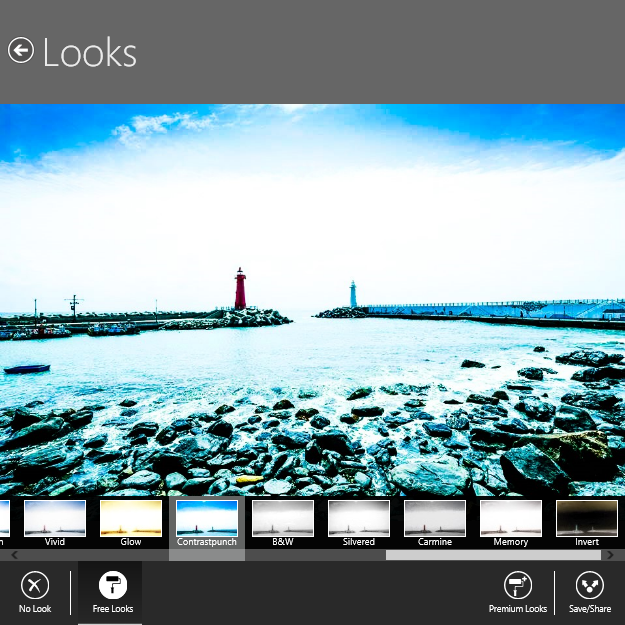This screenshot has width=625, height=625.
Task: Select the Free Looks paint roller icon
Action: coord(111,586)
